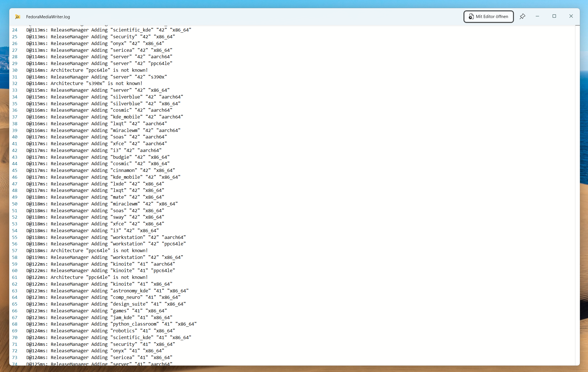
Task: Click line 73 adding "sericea" "41"
Action: 99,358
